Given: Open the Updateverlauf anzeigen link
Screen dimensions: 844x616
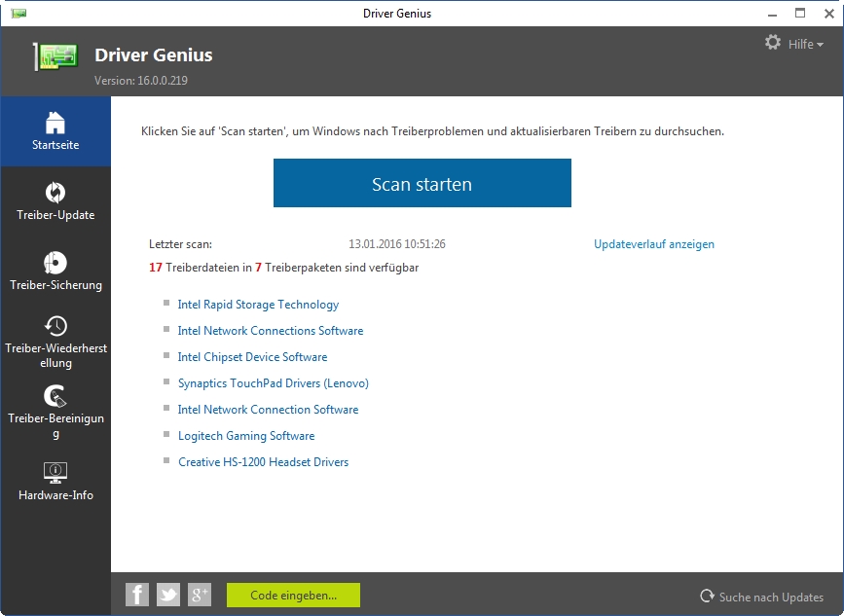Looking at the screenshot, I should pos(654,244).
